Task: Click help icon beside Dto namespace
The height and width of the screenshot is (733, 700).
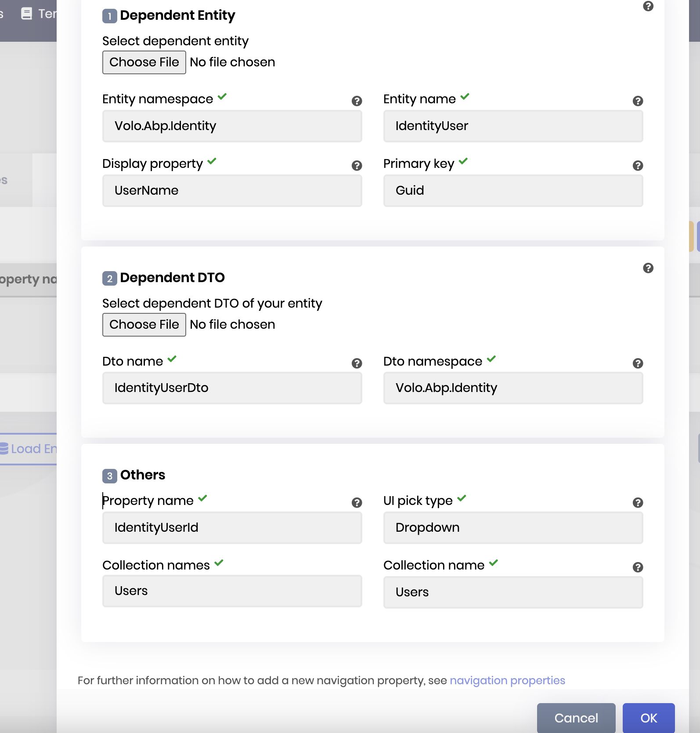Action: coord(638,363)
